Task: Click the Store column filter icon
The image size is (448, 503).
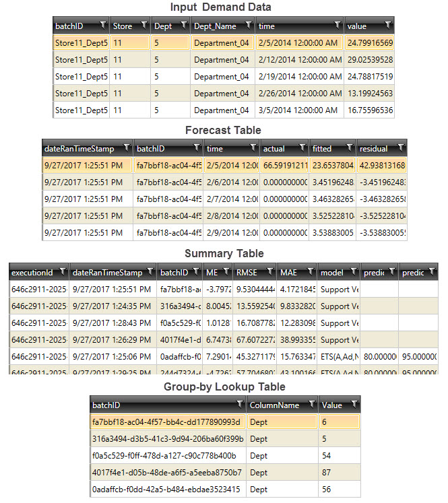Action: (143, 25)
